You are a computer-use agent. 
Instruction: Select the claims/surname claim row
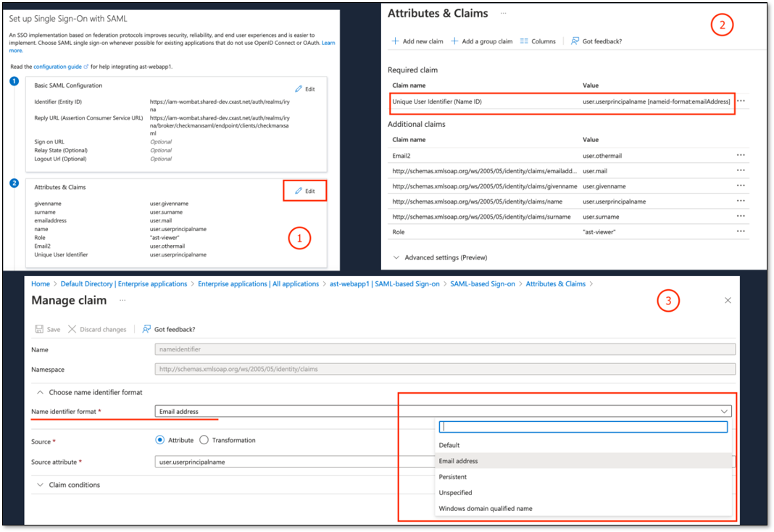coord(568,217)
